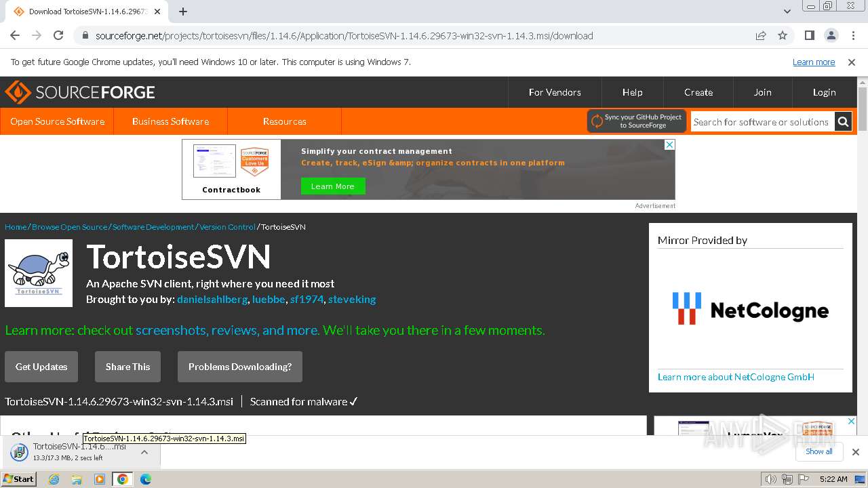Viewport: 868px width, 488px height.
Task: Click the Action Center flag tray icon
Action: [804, 479]
